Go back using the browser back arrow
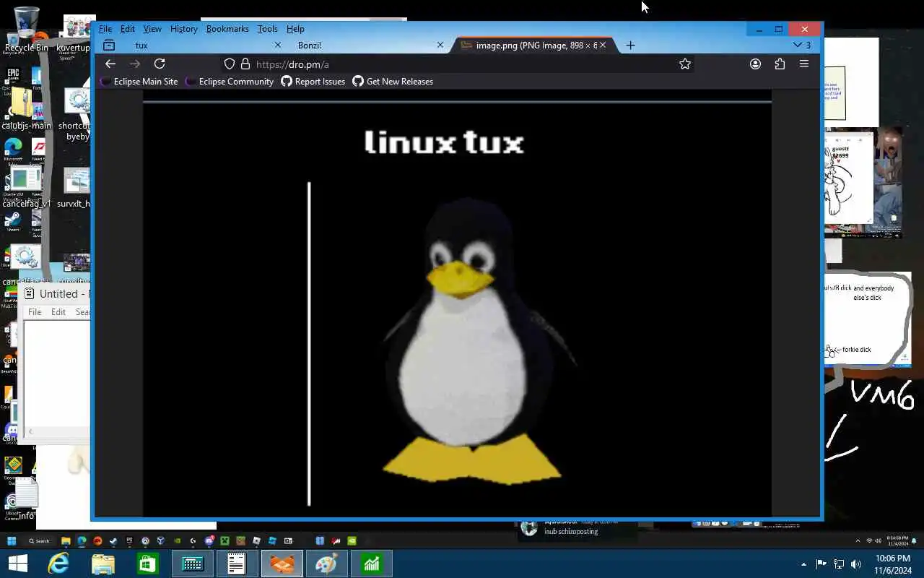The width and height of the screenshot is (924, 578). click(110, 64)
